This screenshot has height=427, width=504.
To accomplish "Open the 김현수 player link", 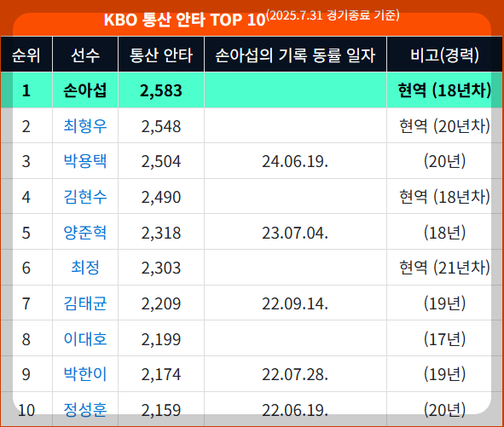I will pos(85,197).
